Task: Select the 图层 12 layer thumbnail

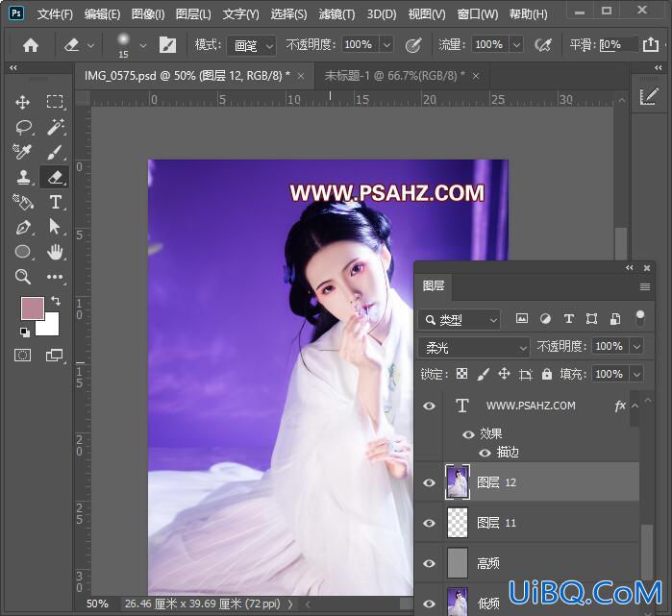Action: click(x=458, y=482)
